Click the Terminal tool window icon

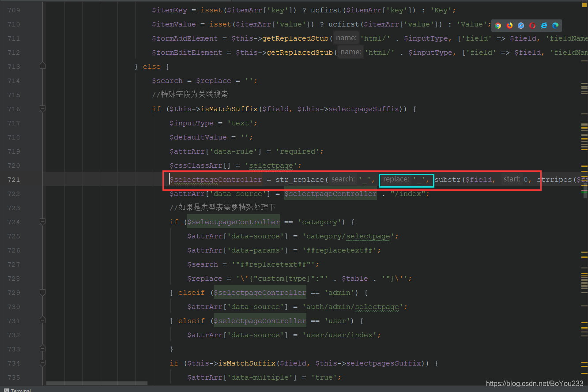click(6, 390)
